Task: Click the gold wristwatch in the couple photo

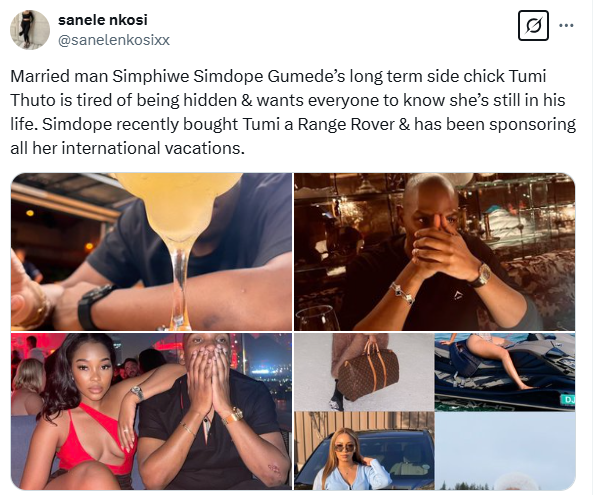Action: point(233,415)
